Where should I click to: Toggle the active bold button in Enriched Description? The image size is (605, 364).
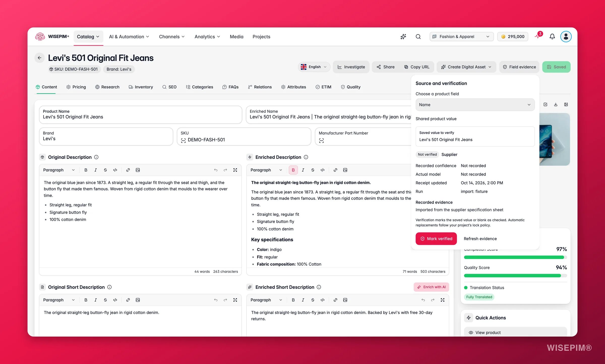(293, 170)
